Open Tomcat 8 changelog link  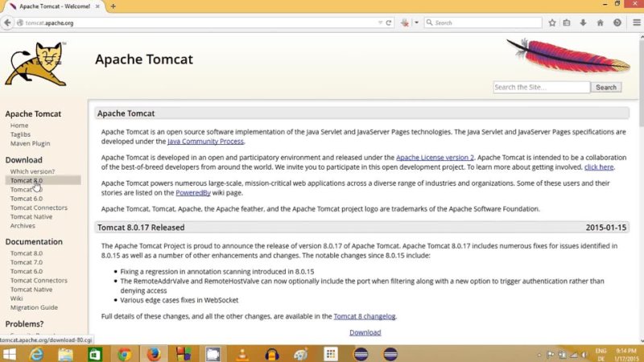pyautogui.click(x=365, y=316)
